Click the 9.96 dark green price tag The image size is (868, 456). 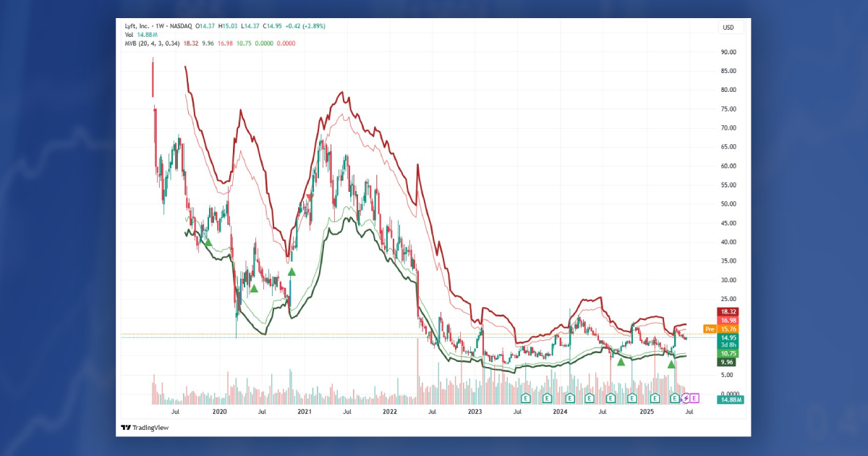point(728,362)
